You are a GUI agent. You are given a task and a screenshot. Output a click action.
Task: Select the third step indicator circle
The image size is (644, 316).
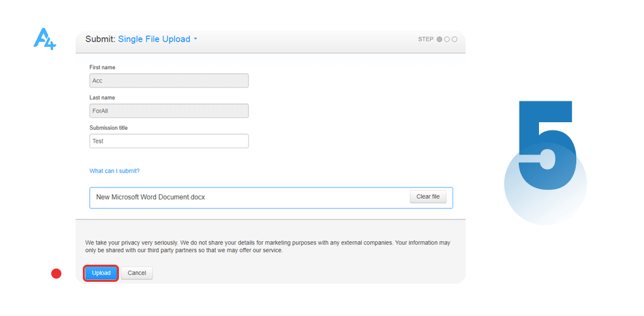point(454,39)
